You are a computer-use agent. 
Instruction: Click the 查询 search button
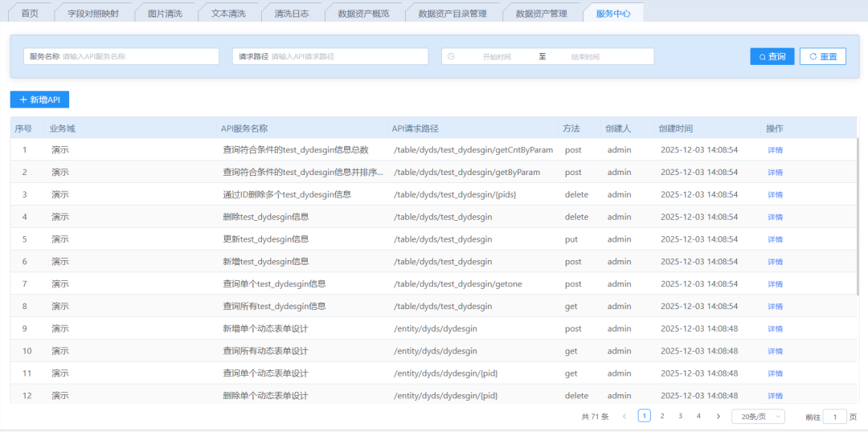pos(772,56)
